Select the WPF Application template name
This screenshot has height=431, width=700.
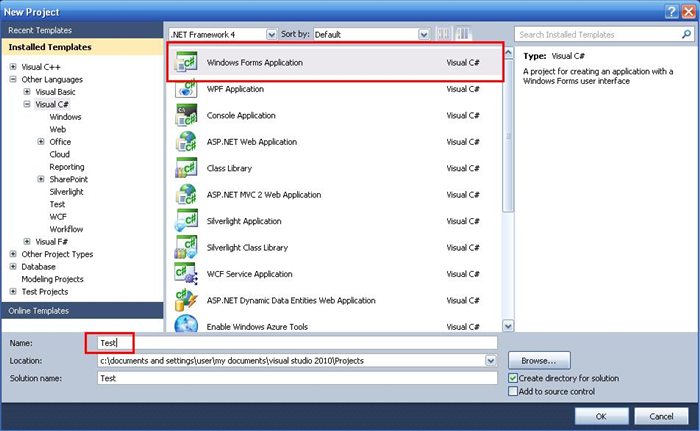(x=235, y=89)
